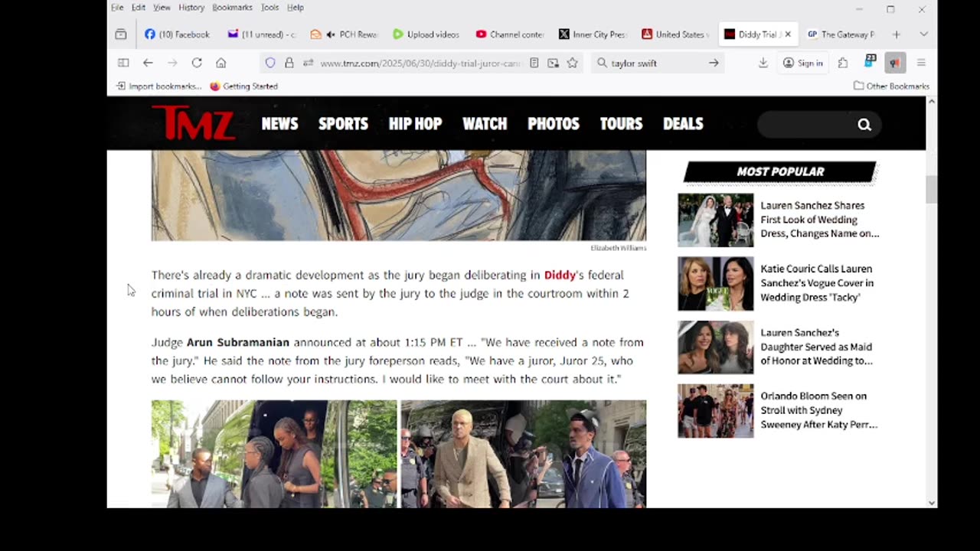The width and height of the screenshot is (980, 551).
Task: Bookmark this page with the star
Action: click(572, 63)
